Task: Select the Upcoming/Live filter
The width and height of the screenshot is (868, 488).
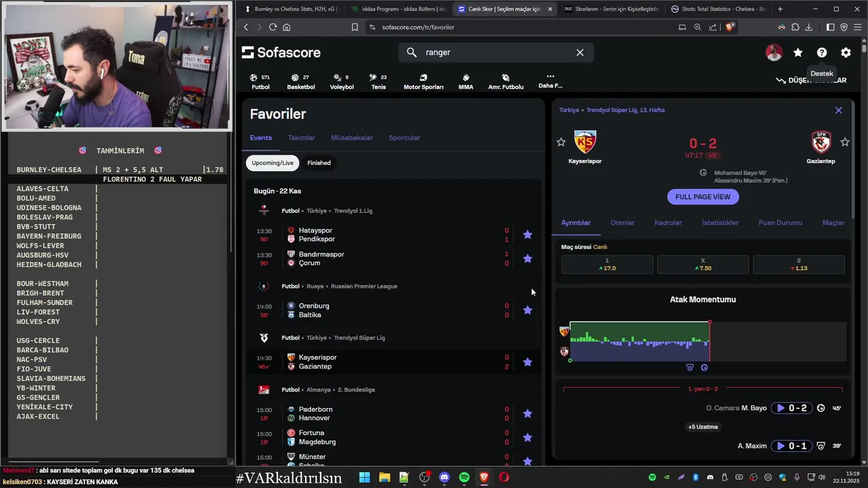Action: click(273, 163)
